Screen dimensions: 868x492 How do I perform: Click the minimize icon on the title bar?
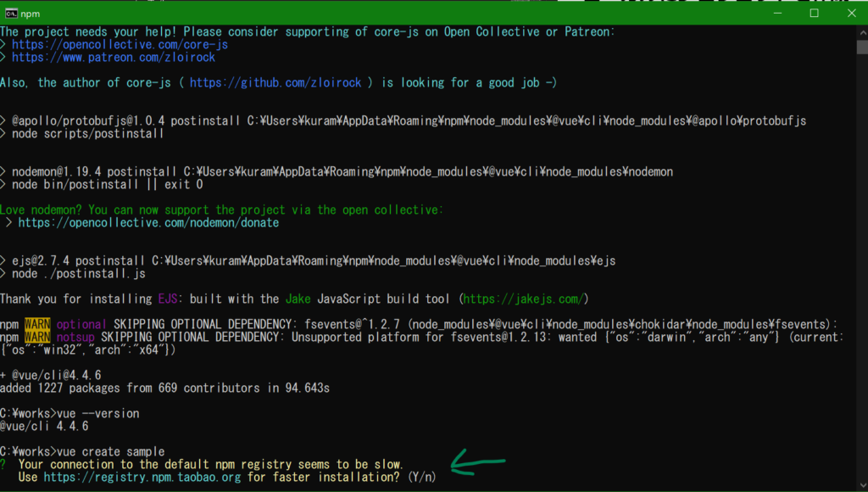(x=777, y=13)
